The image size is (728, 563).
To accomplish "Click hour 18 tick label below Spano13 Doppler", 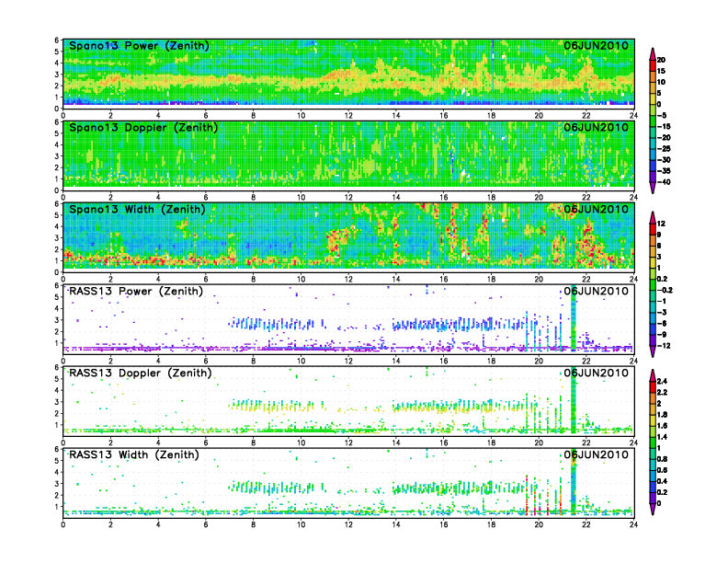I will [x=491, y=198].
